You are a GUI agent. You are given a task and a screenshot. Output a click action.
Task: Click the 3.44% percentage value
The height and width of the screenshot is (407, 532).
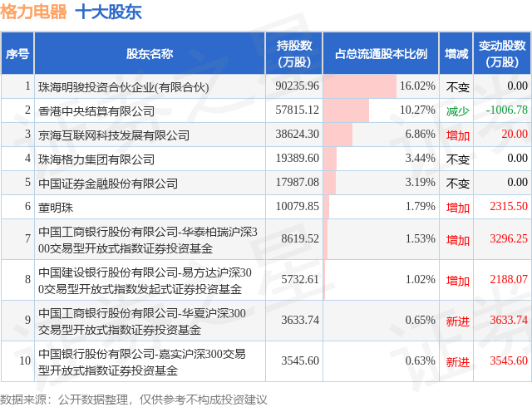click(420, 158)
